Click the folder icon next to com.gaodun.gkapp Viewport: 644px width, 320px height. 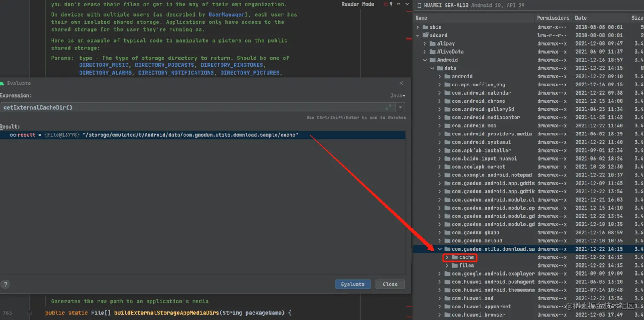pos(448,233)
